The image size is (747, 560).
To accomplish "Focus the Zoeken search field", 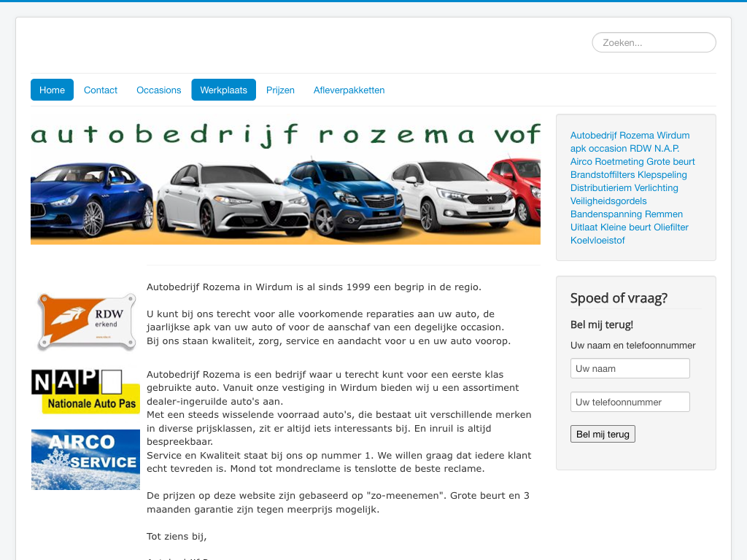I will tap(654, 42).
